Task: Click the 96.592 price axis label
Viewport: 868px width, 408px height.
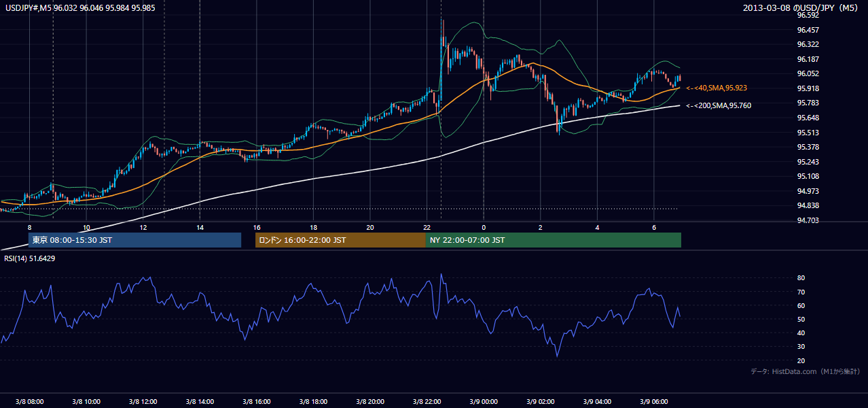Action: pos(807,15)
